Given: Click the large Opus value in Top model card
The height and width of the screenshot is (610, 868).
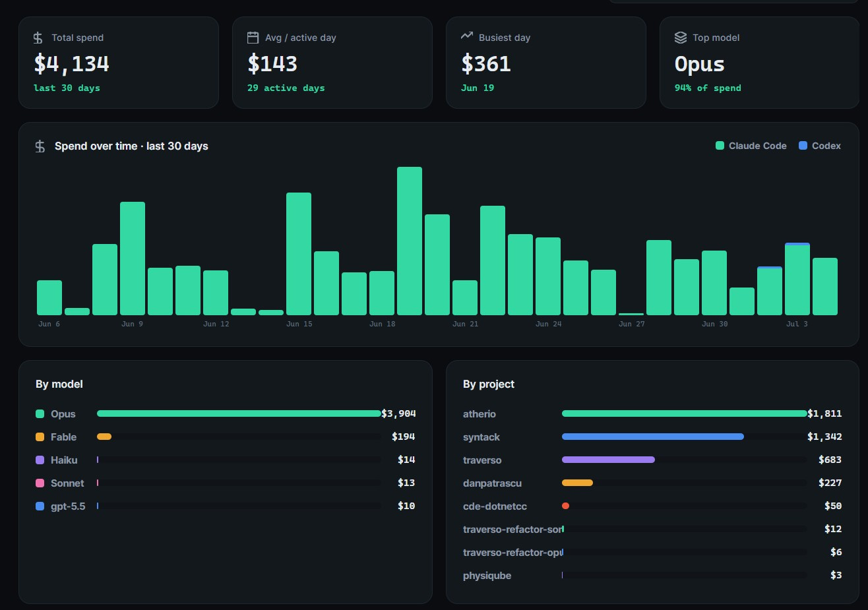Looking at the screenshot, I should pyautogui.click(x=700, y=64).
